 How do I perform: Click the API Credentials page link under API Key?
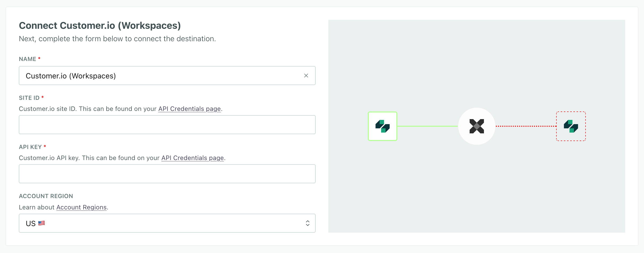[x=193, y=158]
